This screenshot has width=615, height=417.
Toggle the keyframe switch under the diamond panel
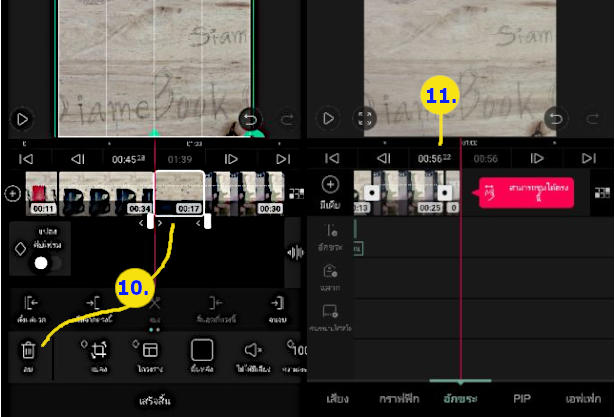coord(48,263)
